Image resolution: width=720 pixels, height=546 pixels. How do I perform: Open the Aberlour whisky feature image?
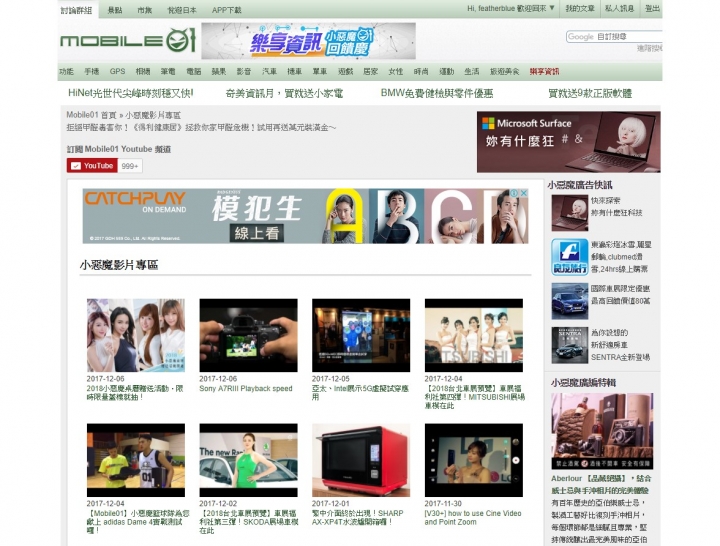(x=602, y=431)
